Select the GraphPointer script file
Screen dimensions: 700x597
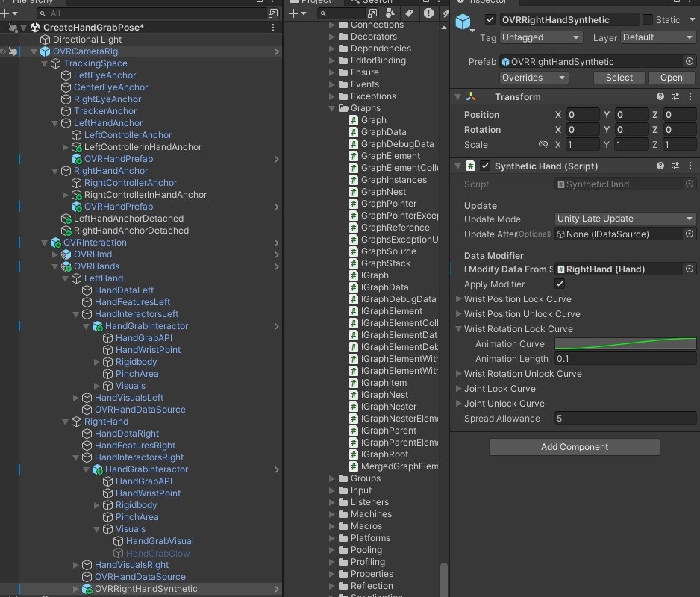coord(388,204)
